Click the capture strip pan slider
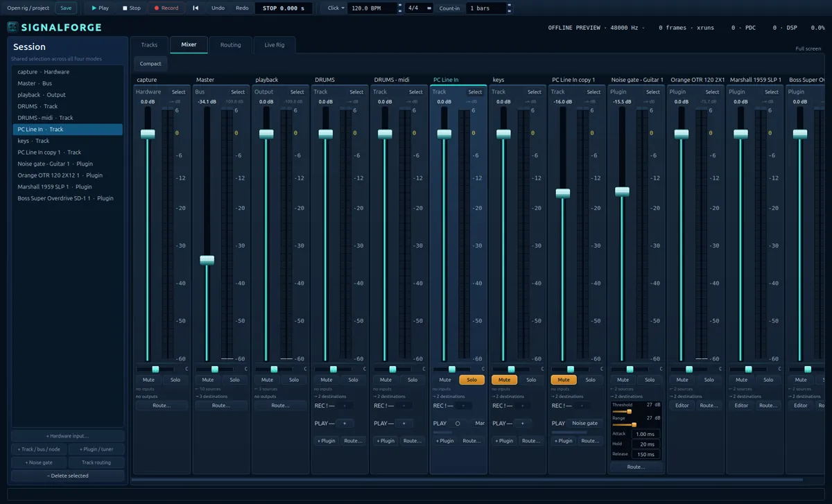This screenshot has height=504, width=832. (x=155, y=370)
